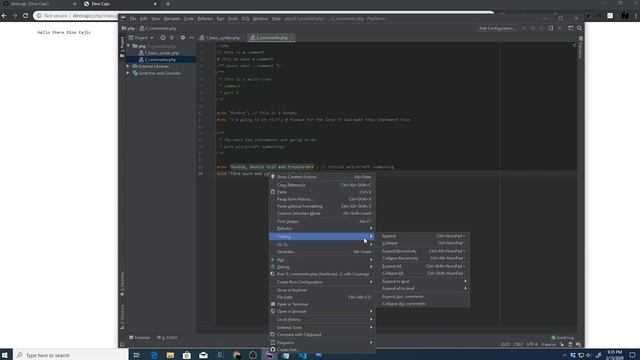Choose Expand Recursively in Folding submenu
This screenshot has height=360, width=640.
pyautogui.click(x=423, y=251)
